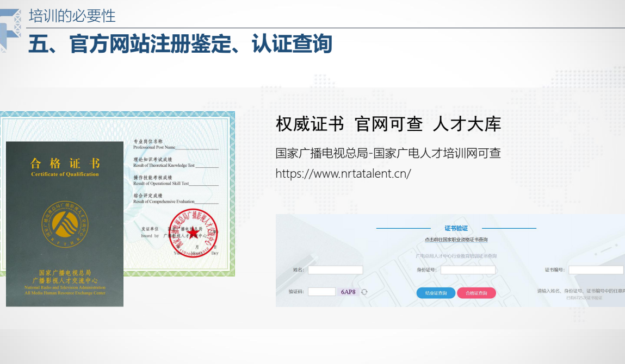Click the heading 五、官方网站注册鉴定、认证查询
The image size is (625, 364).
pyautogui.click(x=180, y=44)
